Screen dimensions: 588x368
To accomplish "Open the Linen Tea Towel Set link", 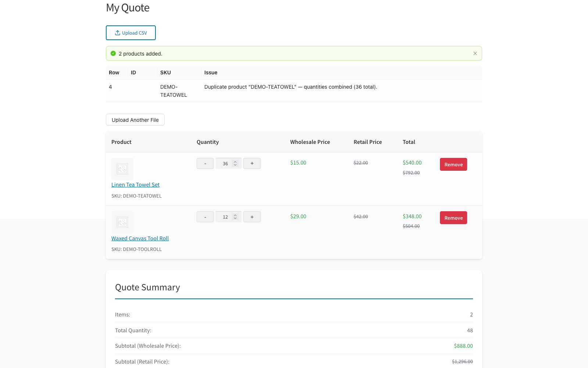I will pyautogui.click(x=136, y=185).
